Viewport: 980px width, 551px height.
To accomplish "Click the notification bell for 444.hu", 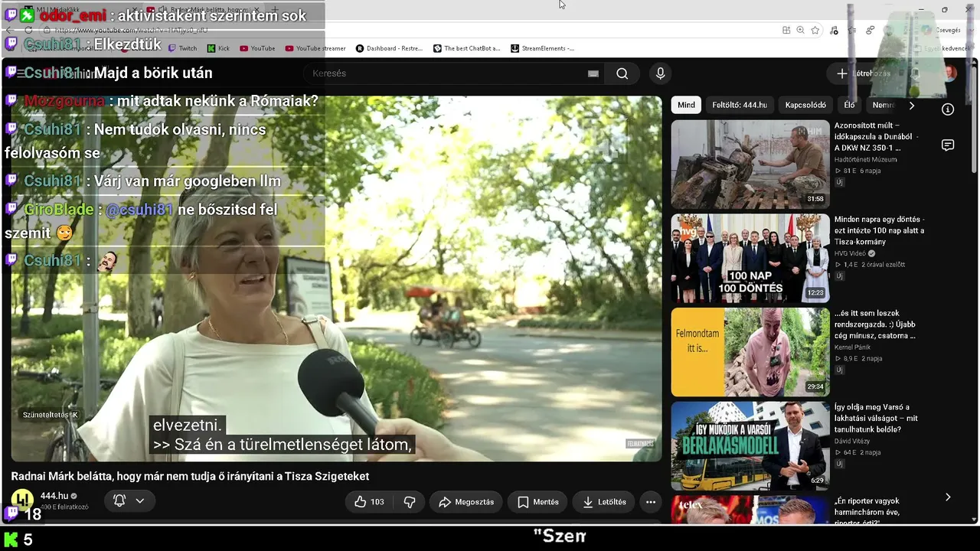I will pos(119,500).
